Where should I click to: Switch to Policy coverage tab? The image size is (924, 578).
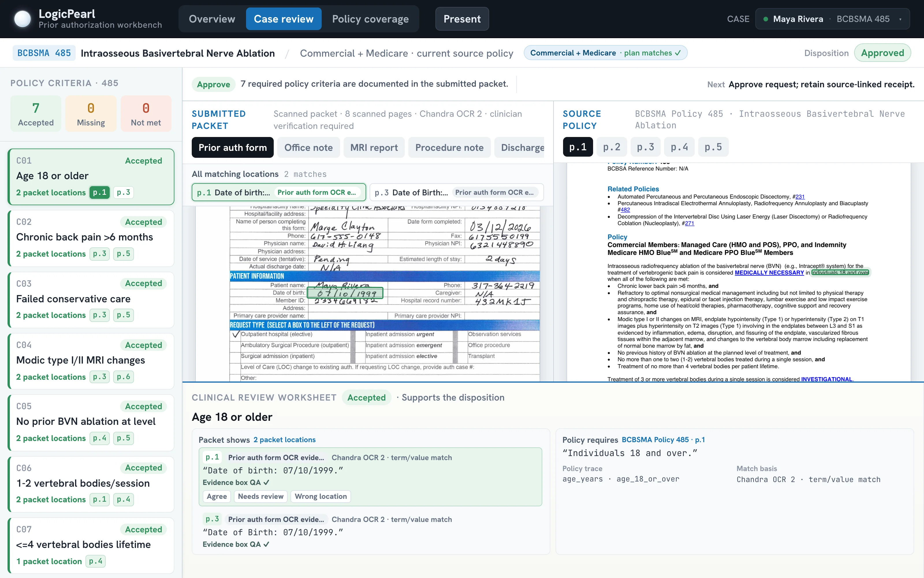(x=370, y=19)
